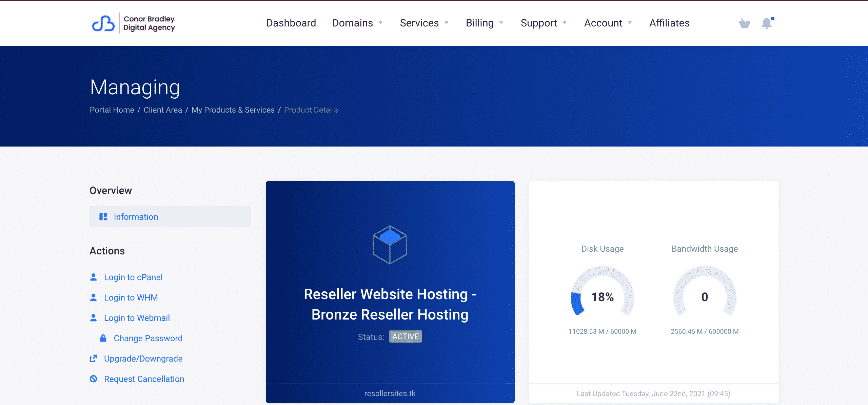Expand the Account dropdown arrow

point(630,23)
